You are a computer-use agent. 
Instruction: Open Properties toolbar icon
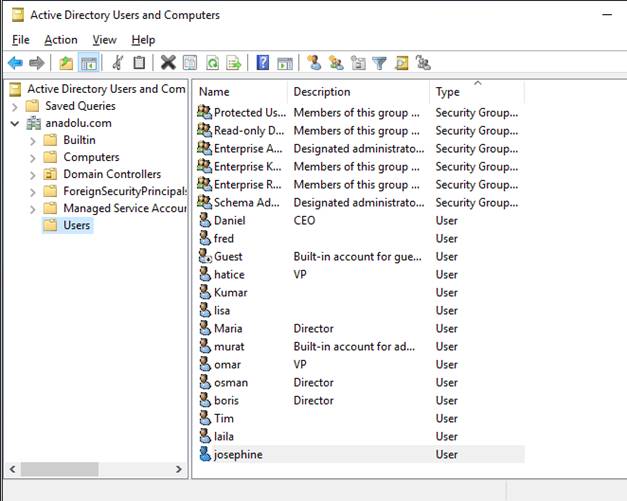(190, 63)
